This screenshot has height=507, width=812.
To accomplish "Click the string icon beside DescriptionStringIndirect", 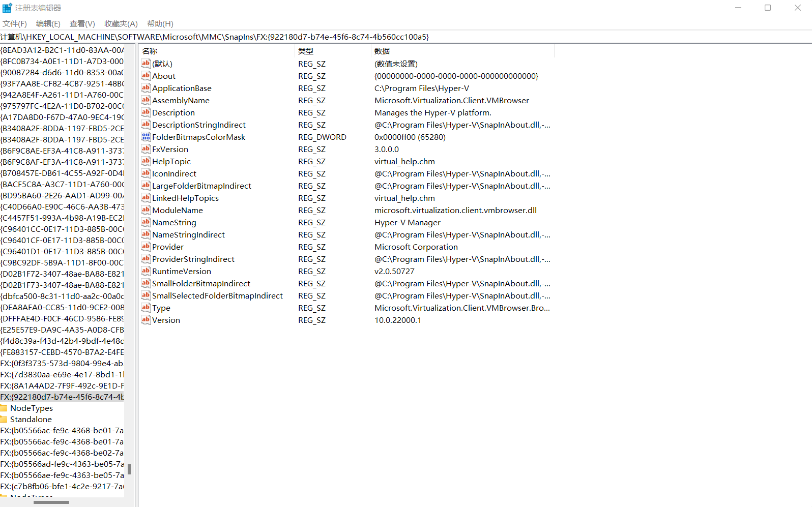I will (146, 125).
